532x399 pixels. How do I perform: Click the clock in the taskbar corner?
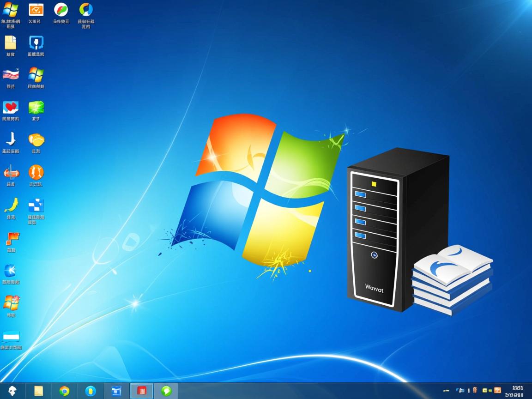[x=517, y=391]
